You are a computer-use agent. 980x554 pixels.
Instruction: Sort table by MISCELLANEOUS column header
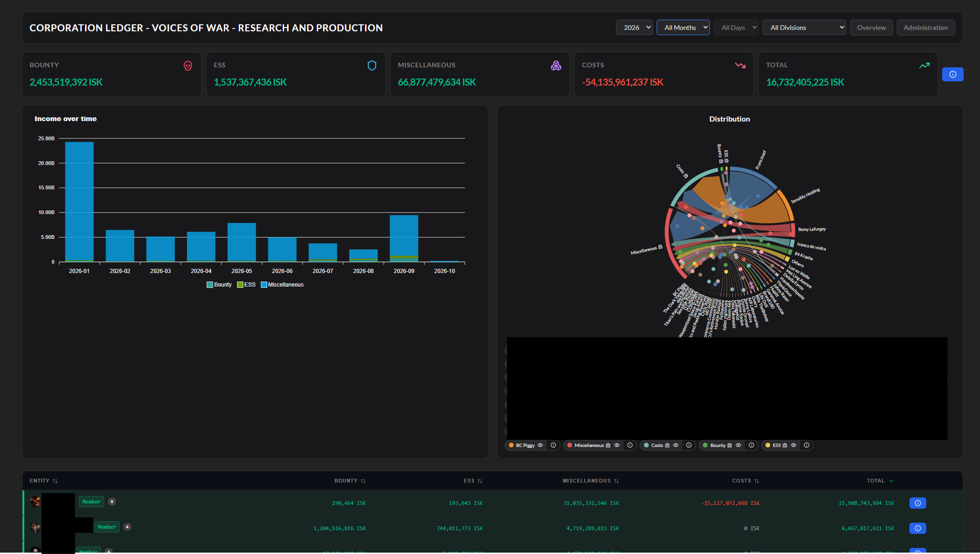(x=591, y=481)
